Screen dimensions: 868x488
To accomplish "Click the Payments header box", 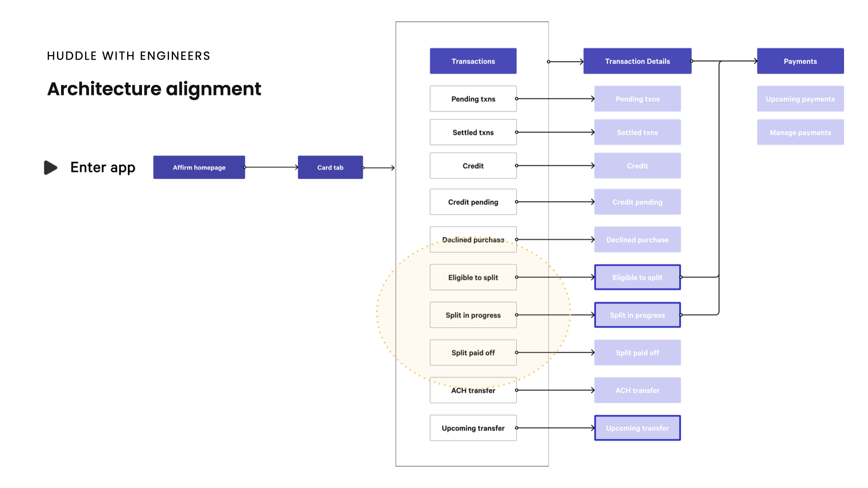I will (x=800, y=61).
